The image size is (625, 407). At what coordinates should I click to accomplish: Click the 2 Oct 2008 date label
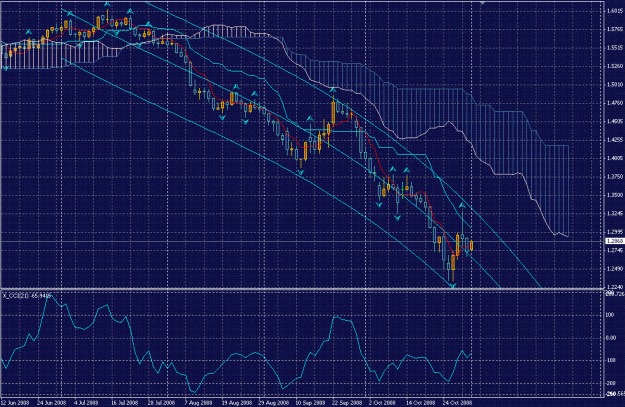click(382, 403)
